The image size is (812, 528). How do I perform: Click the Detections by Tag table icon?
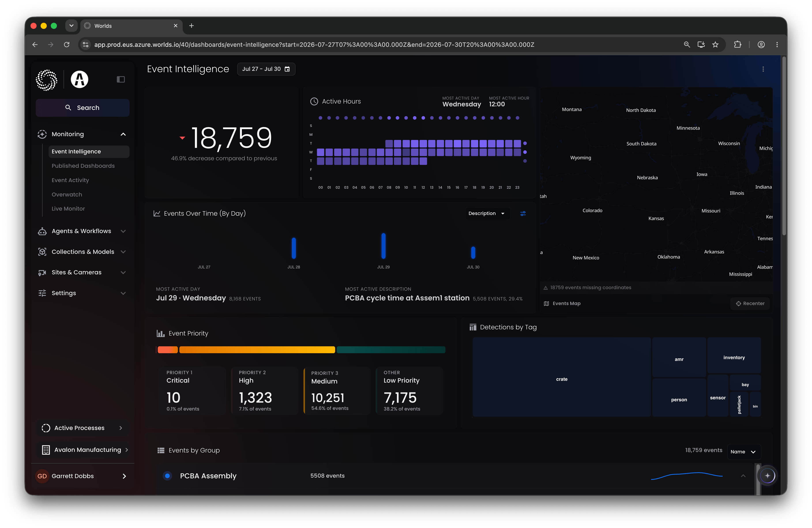pyautogui.click(x=473, y=327)
